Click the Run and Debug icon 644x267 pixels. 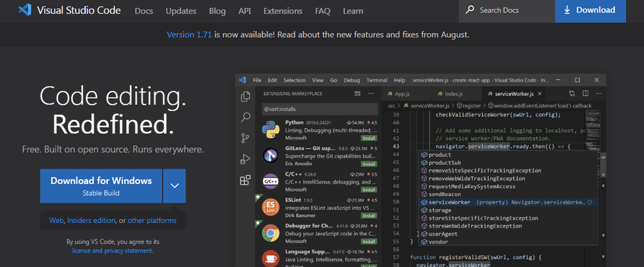tap(245, 159)
